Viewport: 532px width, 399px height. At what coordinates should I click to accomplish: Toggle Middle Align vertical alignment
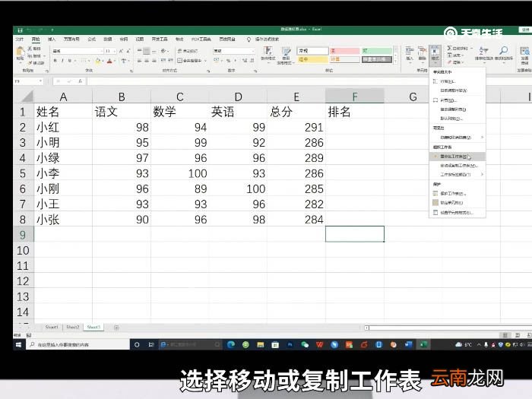147,51
